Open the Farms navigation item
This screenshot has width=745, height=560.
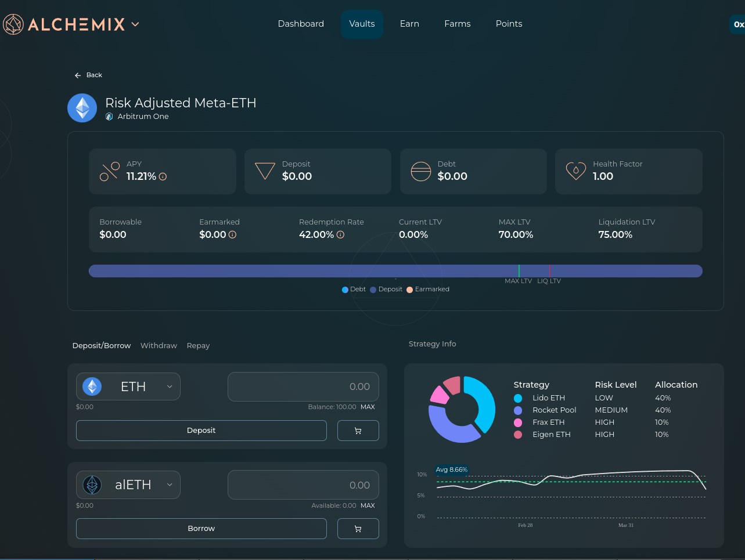tap(457, 24)
